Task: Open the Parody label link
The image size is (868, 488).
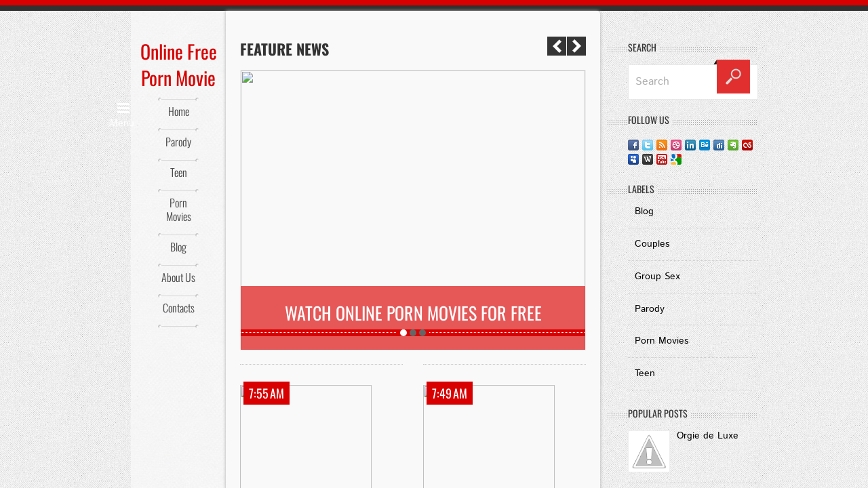Action: 650,309
